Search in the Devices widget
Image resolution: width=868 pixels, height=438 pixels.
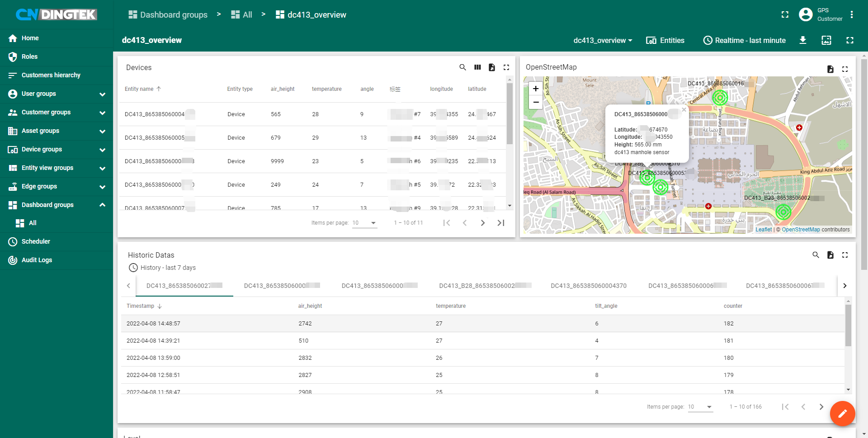point(462,67)
